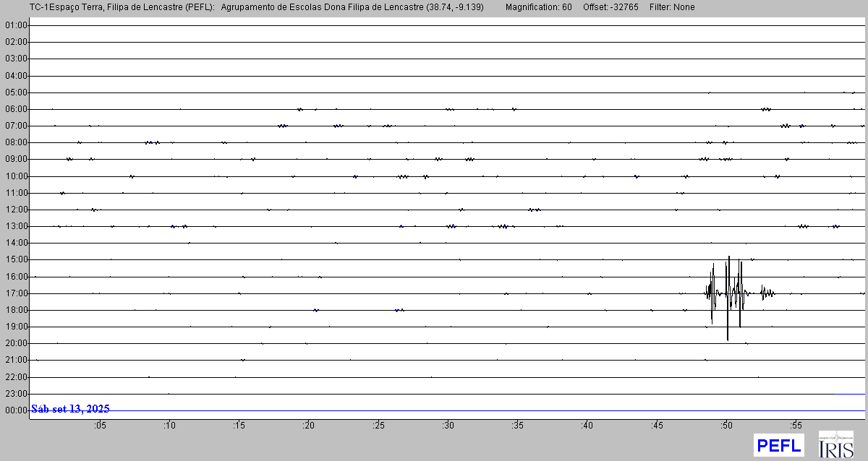Click the :50 minute axis tick label
This screenshot has width=868, height=461.
coord(726,426)
